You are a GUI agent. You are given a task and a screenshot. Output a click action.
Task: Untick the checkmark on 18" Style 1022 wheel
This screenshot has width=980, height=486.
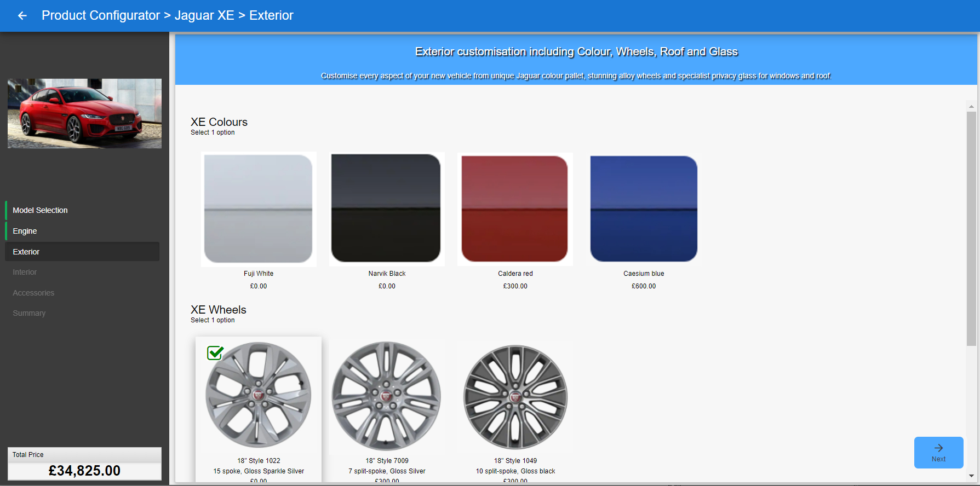215,353
